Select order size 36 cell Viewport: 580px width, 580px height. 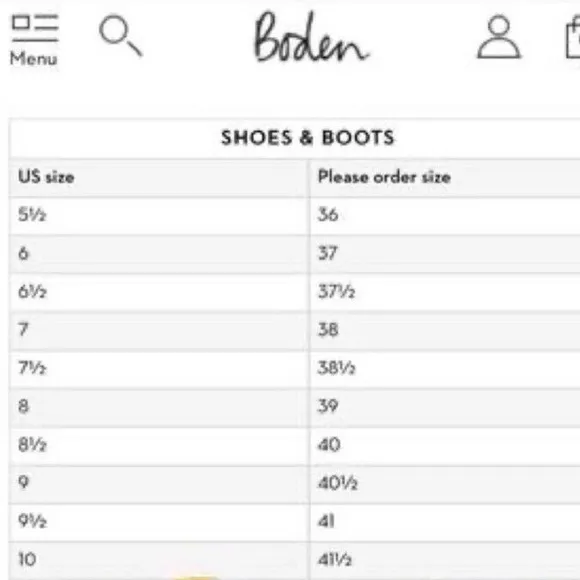[x=445, y=215]
